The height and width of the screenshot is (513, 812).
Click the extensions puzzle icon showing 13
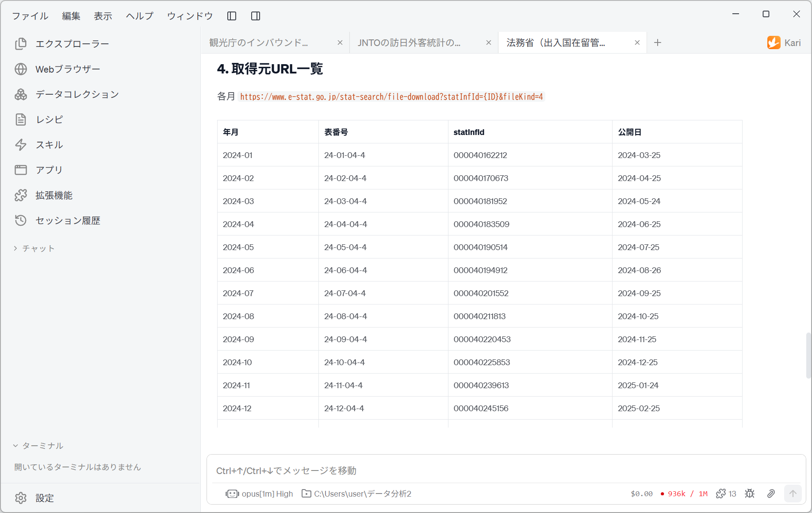pos(726,494)
